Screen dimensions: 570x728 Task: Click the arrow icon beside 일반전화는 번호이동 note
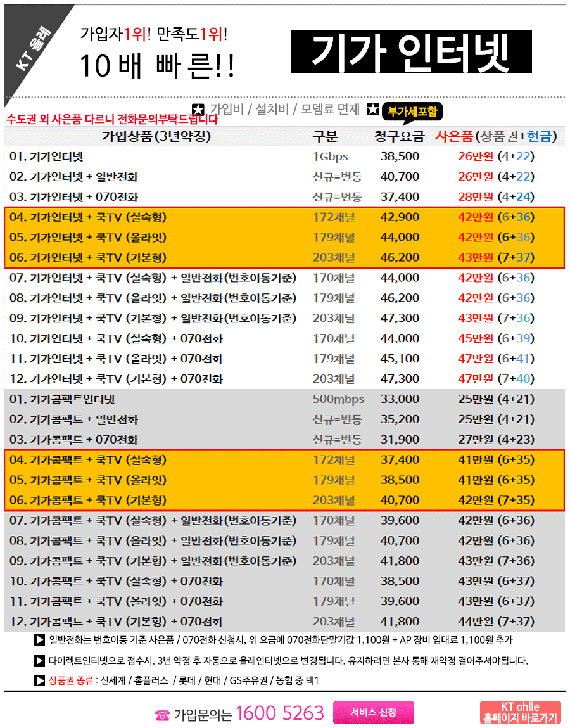click(39, 641)
